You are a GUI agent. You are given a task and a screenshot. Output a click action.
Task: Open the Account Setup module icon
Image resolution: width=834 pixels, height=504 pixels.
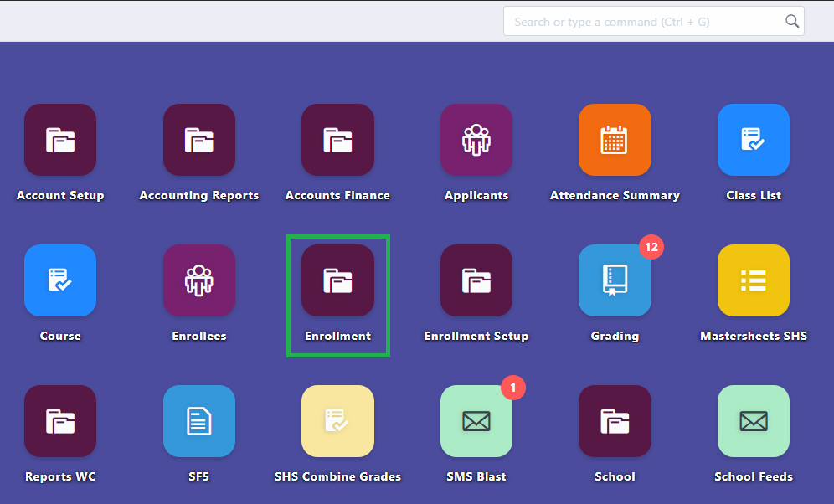60,140
